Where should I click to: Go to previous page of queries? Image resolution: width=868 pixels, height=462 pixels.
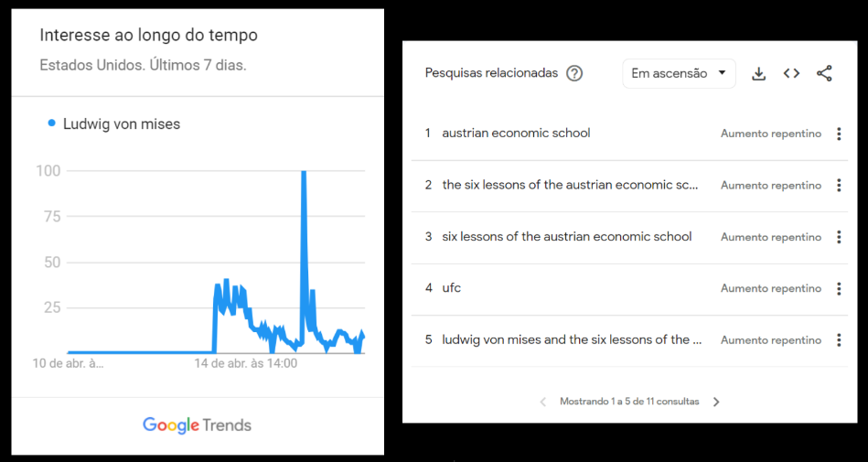pyautogui.click(x=543, y=402)
